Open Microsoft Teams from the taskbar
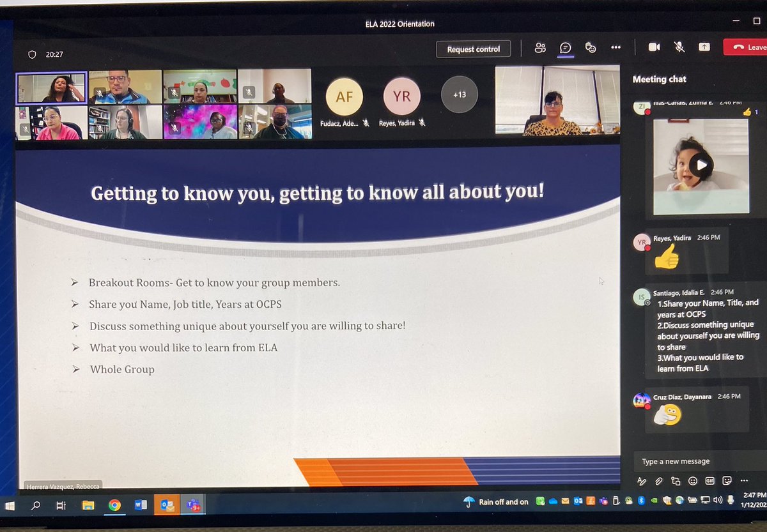Screen dimensions: 767x532 coord(193,505)
